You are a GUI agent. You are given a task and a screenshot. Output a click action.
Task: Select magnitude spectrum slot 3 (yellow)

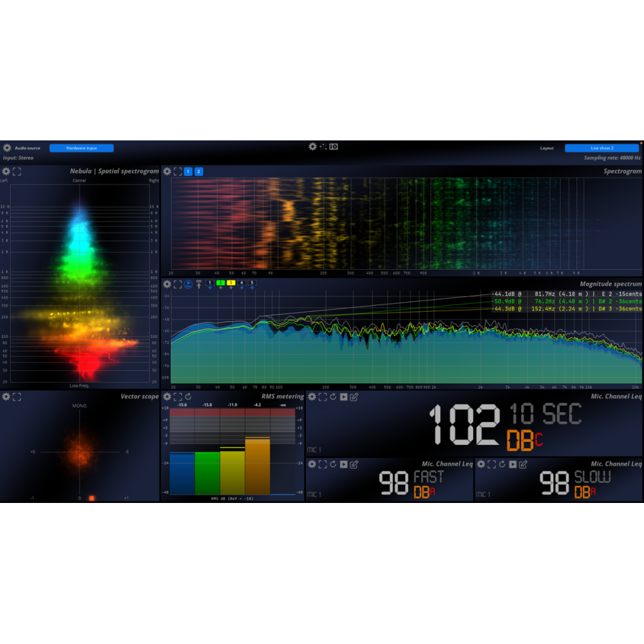point(231,283)
